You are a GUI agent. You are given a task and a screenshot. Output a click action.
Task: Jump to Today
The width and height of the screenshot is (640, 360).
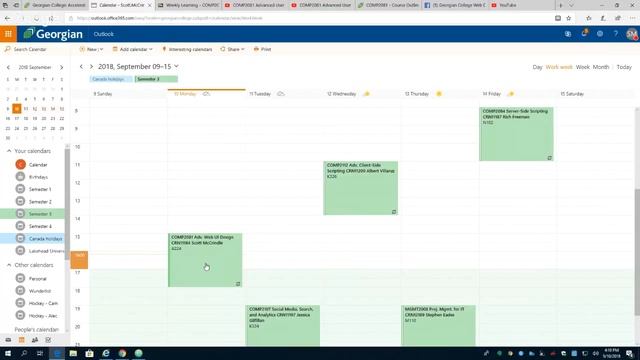624,67
